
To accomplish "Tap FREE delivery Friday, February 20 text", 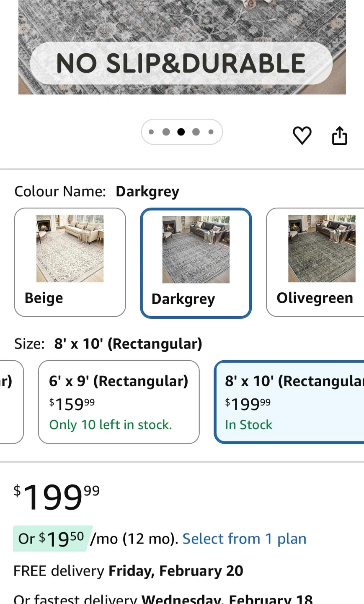I will (x=128, y=571).
